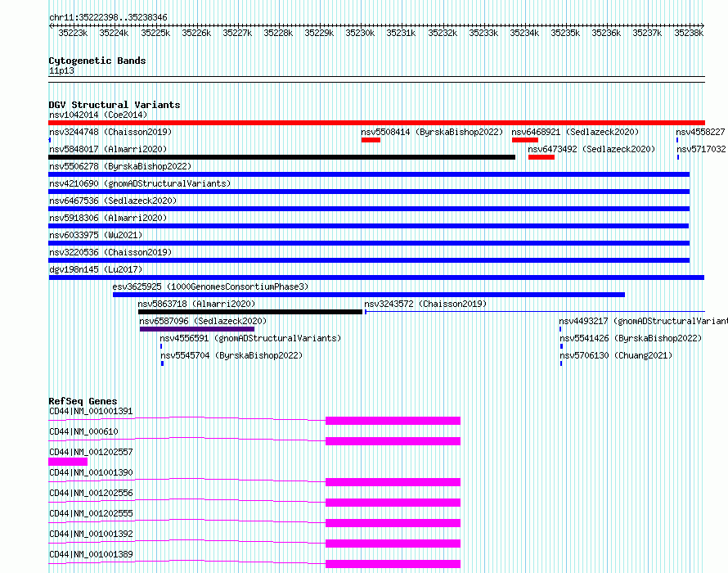Click the blue nsv6467536 variant bar
This screenshot has height=573, width=728.
pos(369,209)
